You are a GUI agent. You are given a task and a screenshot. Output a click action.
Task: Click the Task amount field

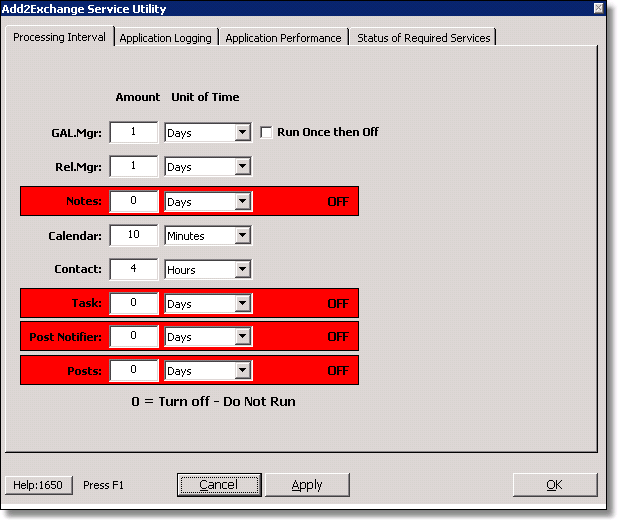coord(134,303)
